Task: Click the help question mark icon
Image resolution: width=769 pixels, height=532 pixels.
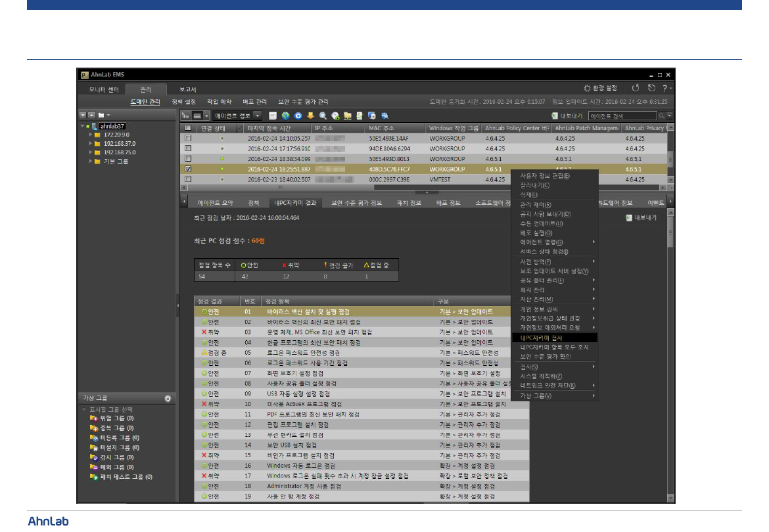Action: (x=664, y=88)
